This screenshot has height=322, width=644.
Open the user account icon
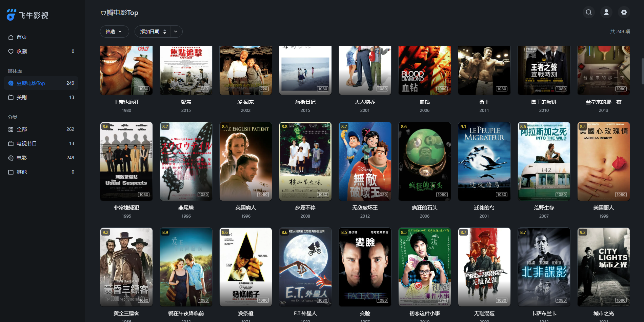pyautogui.click(x=606, y=12)
